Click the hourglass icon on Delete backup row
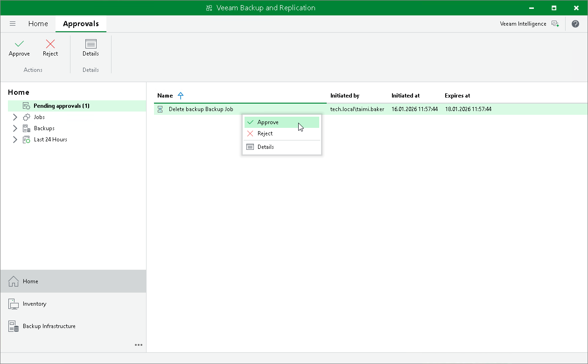The height and width of the screenshot is (364, 588). pyautogui.click(x=160, y=109)
